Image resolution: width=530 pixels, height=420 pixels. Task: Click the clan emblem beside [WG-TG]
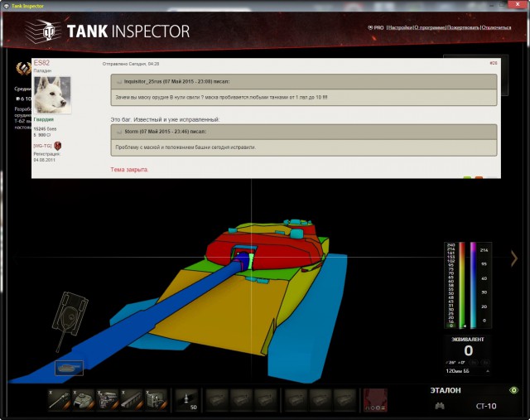tap(58, 146)
